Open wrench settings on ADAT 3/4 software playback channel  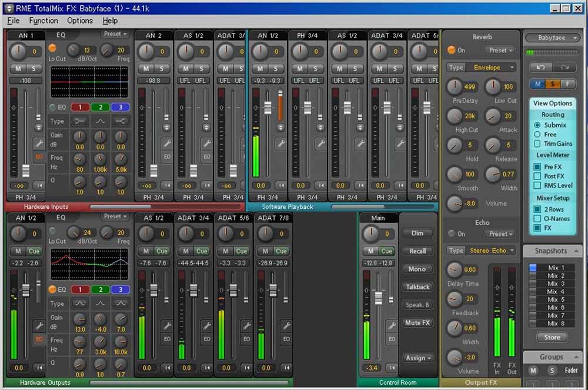click(400, 144)
